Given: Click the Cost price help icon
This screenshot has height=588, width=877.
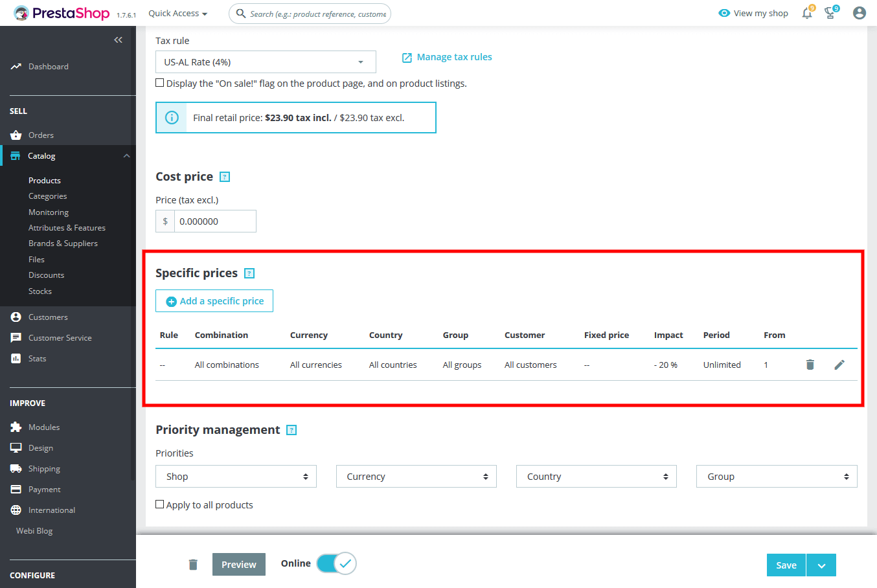Looking at the screenshot, I should (225, 177).
